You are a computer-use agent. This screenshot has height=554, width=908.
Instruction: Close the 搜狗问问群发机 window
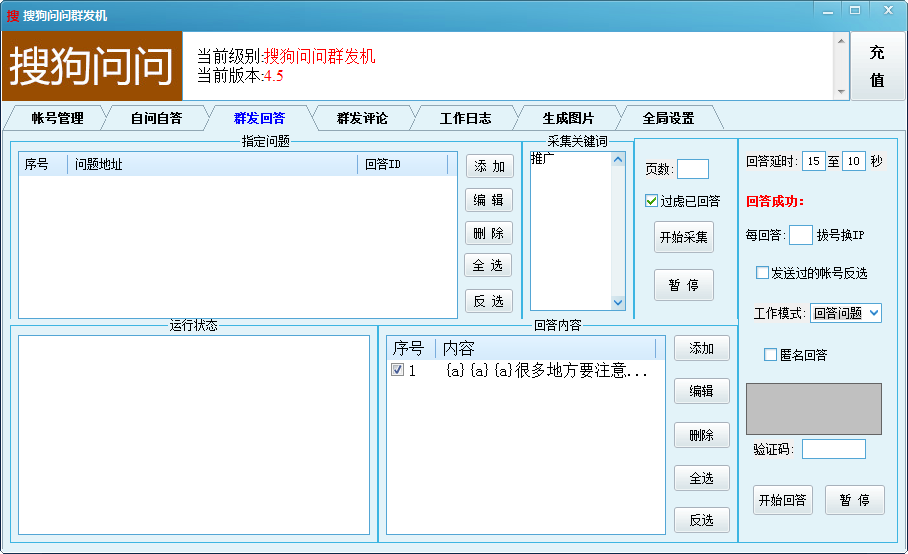888,10
